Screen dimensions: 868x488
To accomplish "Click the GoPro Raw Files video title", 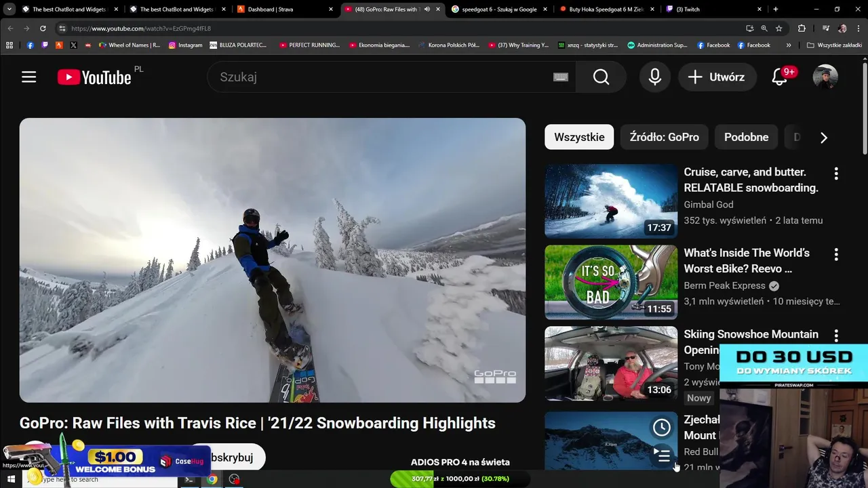I will tap(258, 423).
